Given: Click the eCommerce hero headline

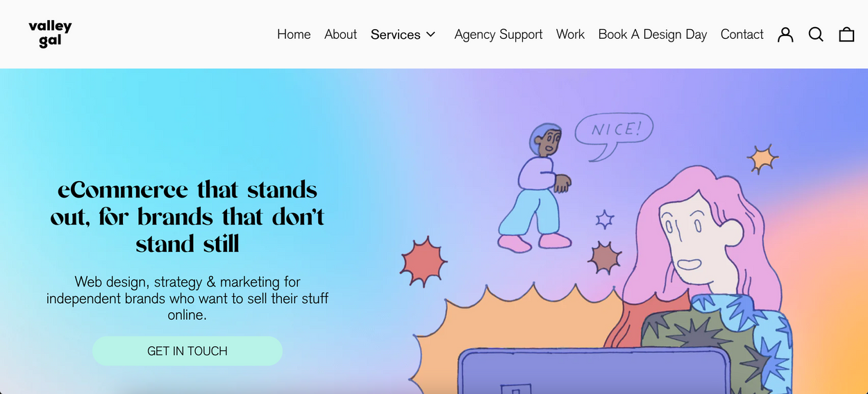Looking at the screenshot, I should 187,216.
